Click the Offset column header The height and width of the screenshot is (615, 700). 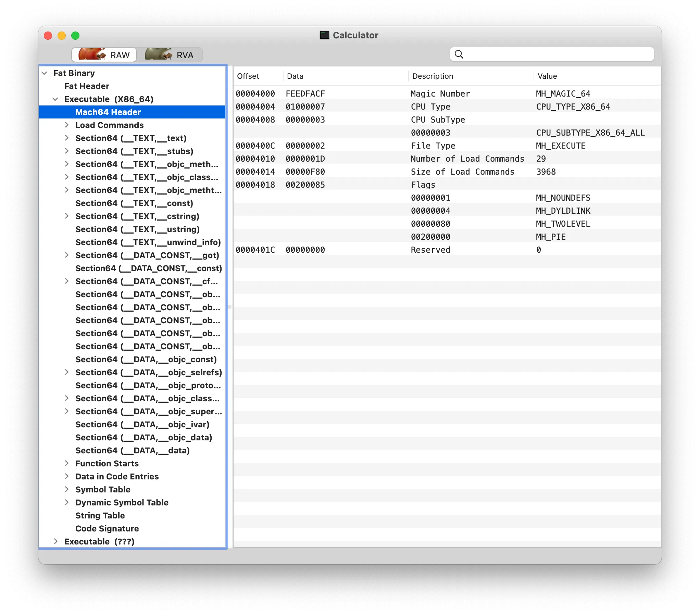click(x=259, y=76)
